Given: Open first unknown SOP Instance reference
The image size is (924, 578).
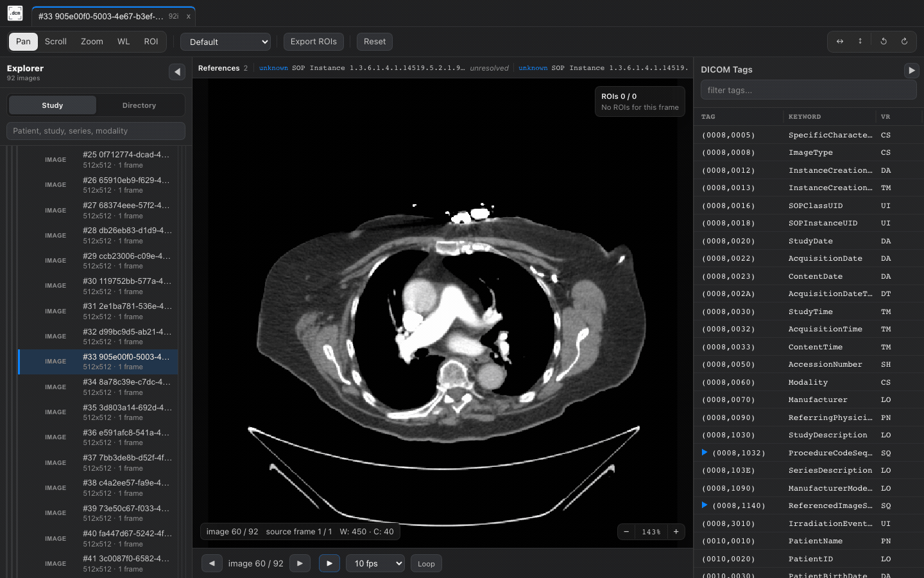Looking at the screenshot, I should [x=384, y=68].
